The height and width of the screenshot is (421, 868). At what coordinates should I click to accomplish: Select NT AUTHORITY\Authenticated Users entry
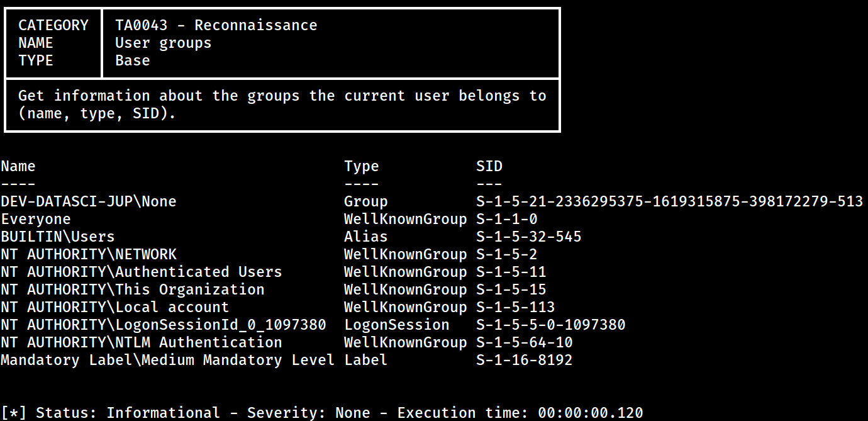[142, 272]
